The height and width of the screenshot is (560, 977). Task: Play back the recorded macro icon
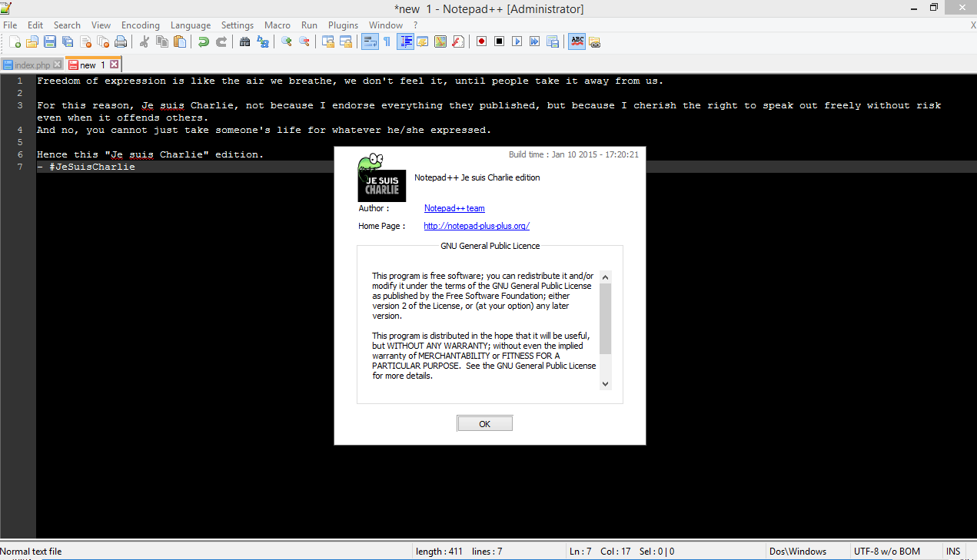(x=517, y=41)
